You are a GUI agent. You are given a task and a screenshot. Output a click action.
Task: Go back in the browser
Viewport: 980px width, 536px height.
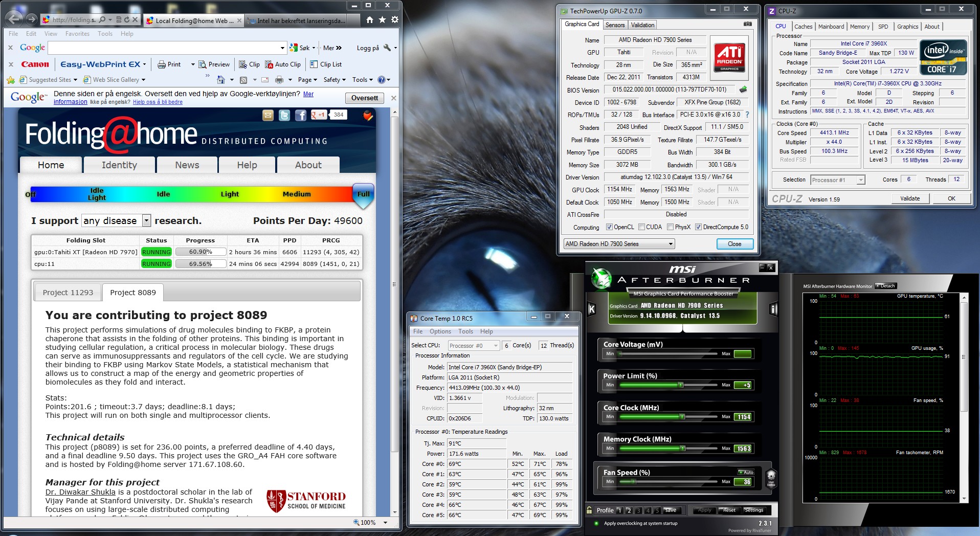click(15, 19)
